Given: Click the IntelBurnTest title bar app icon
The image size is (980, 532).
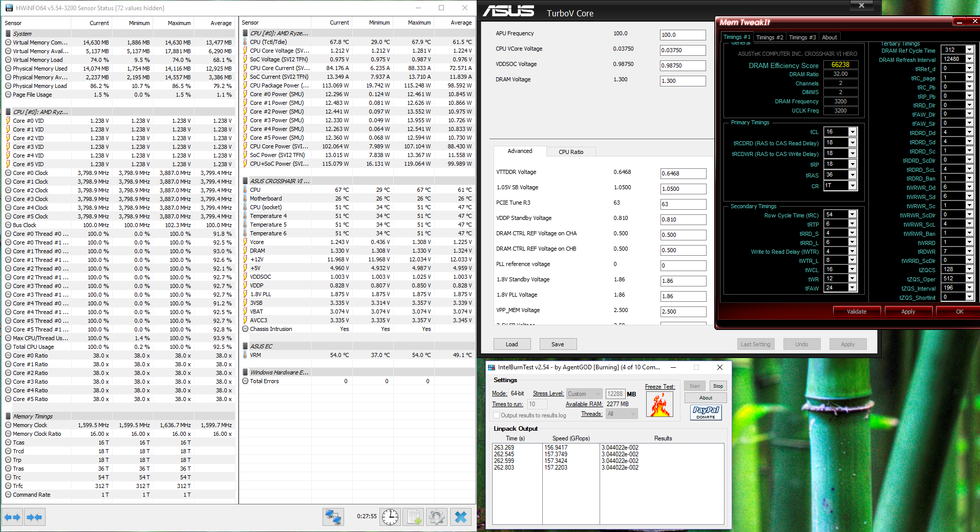Looking at the screenshot, I should pyautogui.click(x=492, y=367).
